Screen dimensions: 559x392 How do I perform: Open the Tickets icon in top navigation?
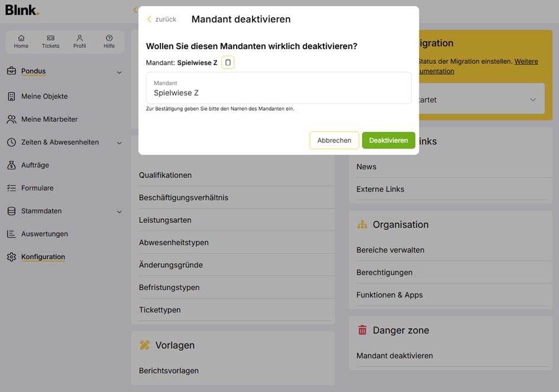(50, 38)
